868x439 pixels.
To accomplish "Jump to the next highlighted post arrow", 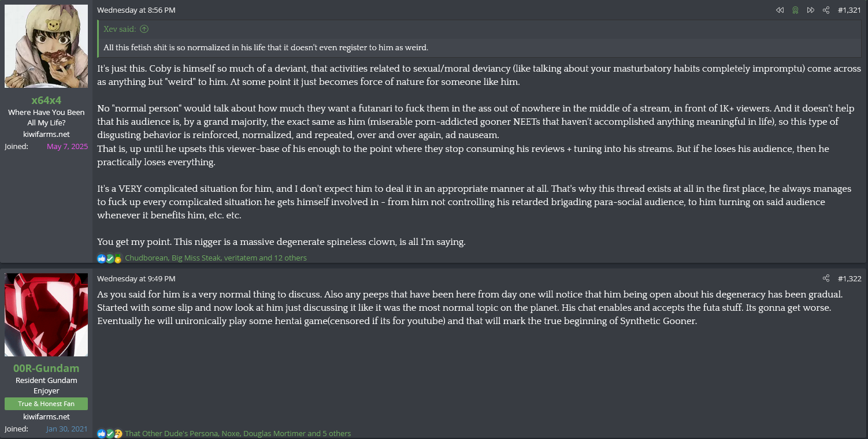I will [x=811, y=10].
